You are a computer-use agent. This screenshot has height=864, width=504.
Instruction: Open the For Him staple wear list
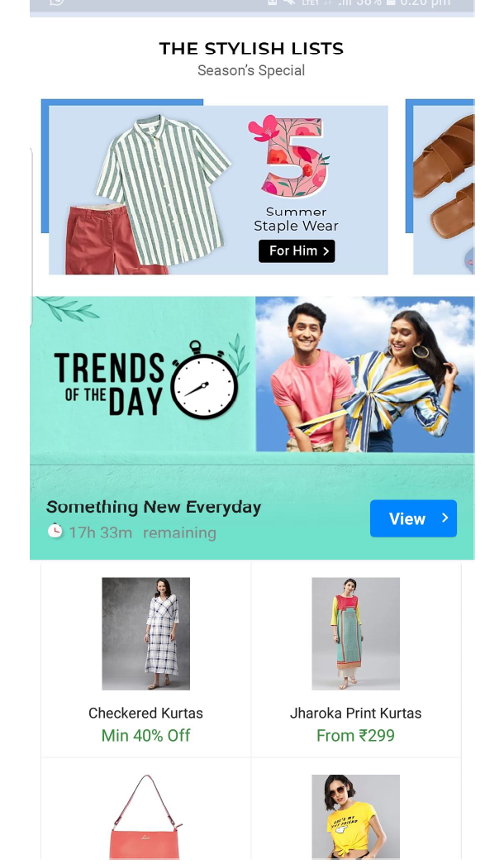point(297,251)
